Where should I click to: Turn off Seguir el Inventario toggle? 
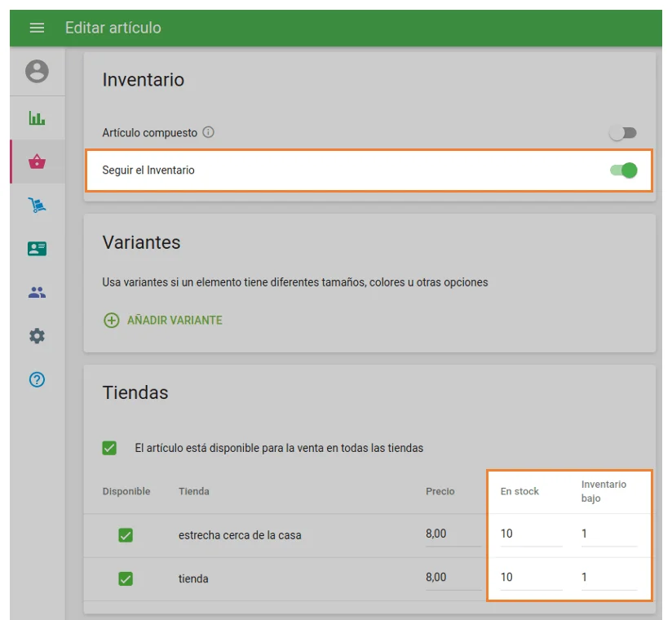624,170
